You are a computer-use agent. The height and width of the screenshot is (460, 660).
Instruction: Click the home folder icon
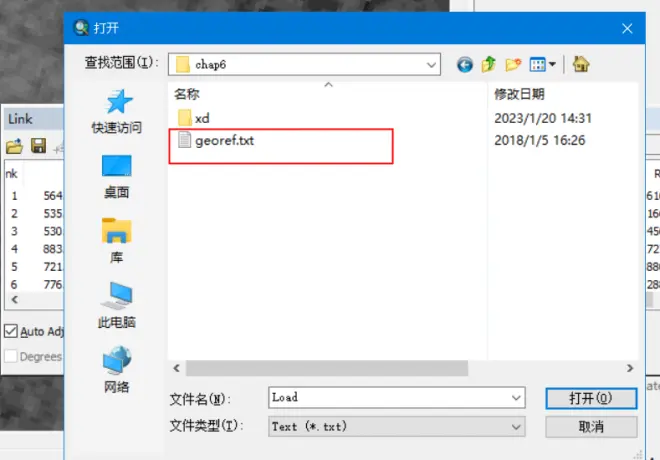point(581,64)
